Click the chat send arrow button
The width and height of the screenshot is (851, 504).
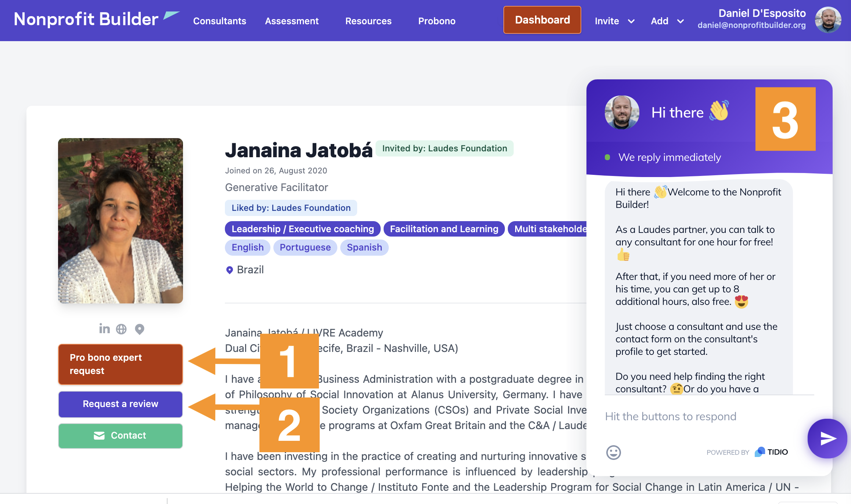coord(827,438)
